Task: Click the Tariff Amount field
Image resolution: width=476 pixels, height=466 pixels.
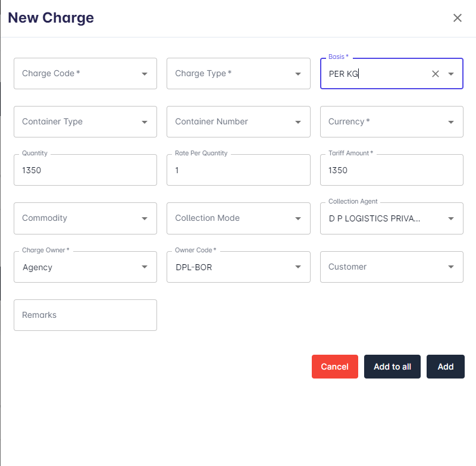Action: [392, 170]
